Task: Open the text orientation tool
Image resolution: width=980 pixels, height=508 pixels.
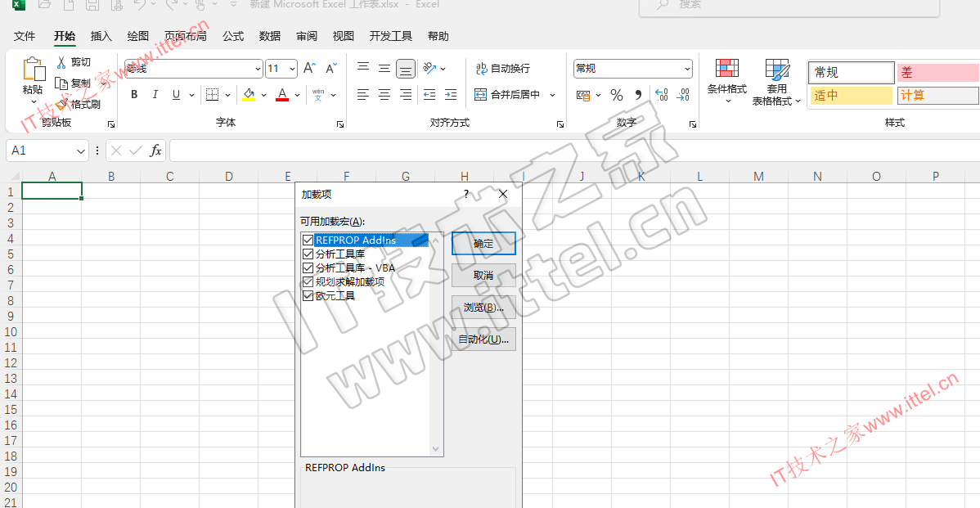Action: (x=429, y=67)
